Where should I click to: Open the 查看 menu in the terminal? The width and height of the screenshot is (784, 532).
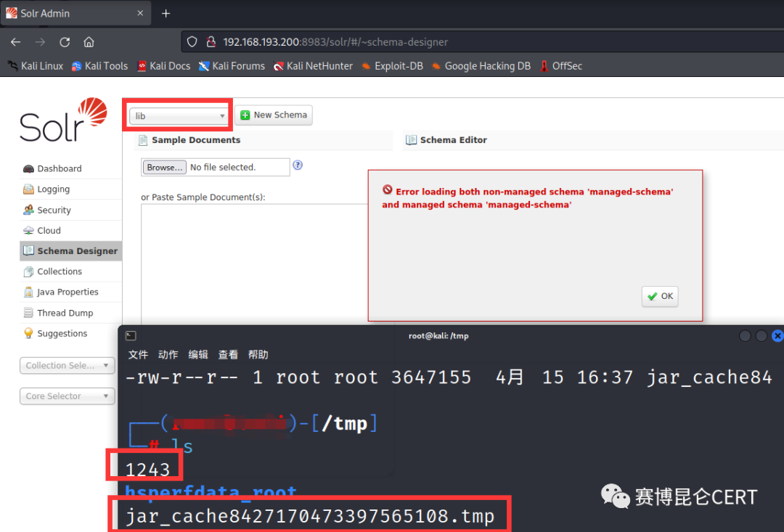pos(228,354)
